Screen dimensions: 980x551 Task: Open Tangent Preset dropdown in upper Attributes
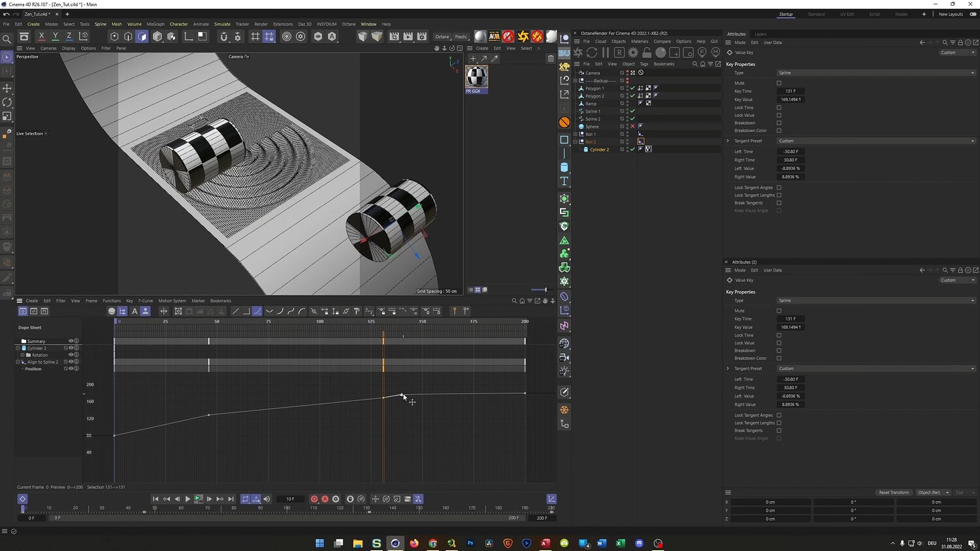click(x=877, y=141)
